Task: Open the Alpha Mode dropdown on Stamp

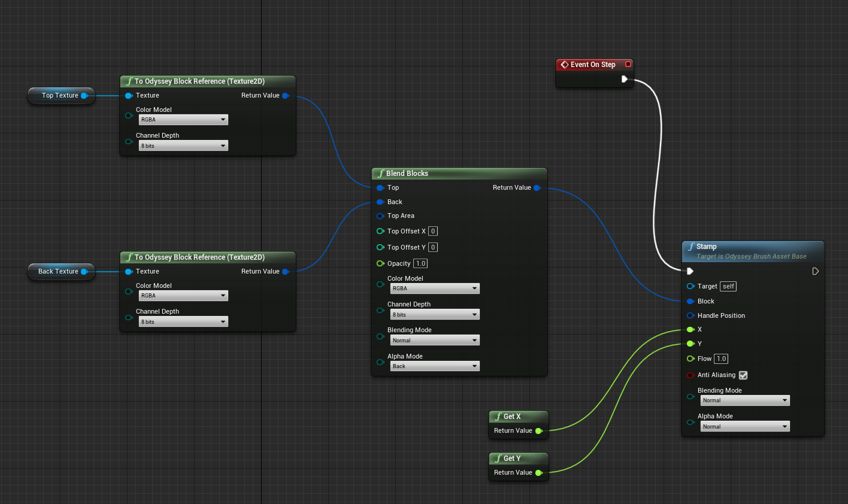Action: pos(744,426)
